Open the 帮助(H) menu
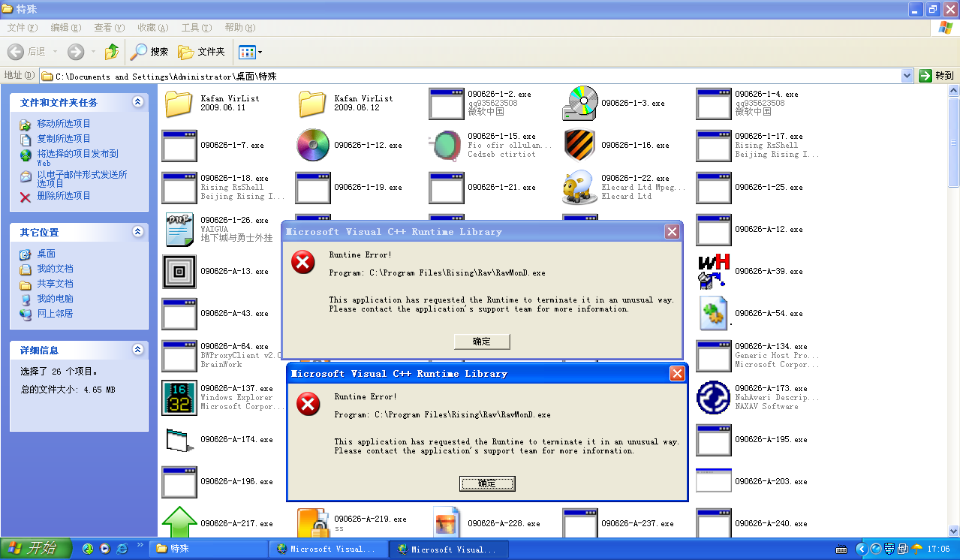Screen dimensions: 960x560 240,28
